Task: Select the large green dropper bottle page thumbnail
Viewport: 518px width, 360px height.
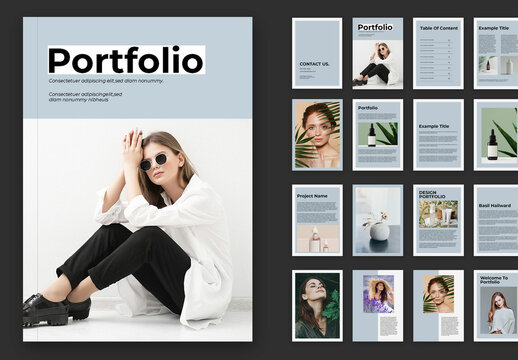Action: click(x=496, y=135)
